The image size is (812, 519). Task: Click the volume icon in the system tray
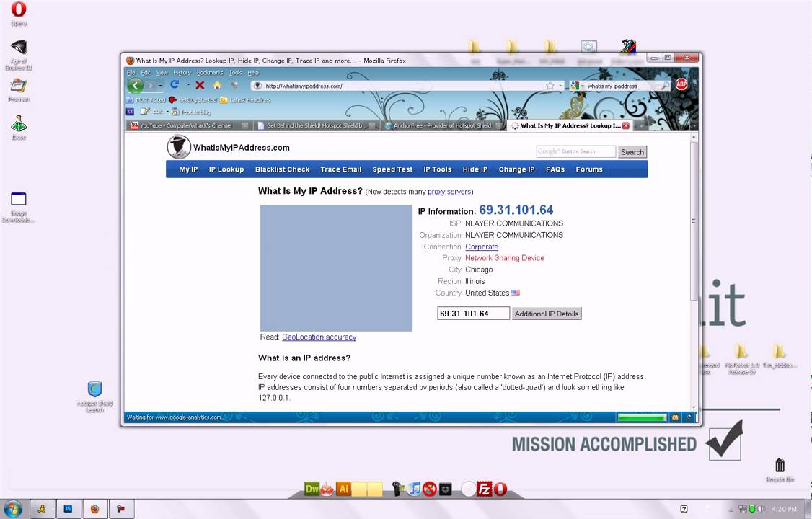coord(762,509)
